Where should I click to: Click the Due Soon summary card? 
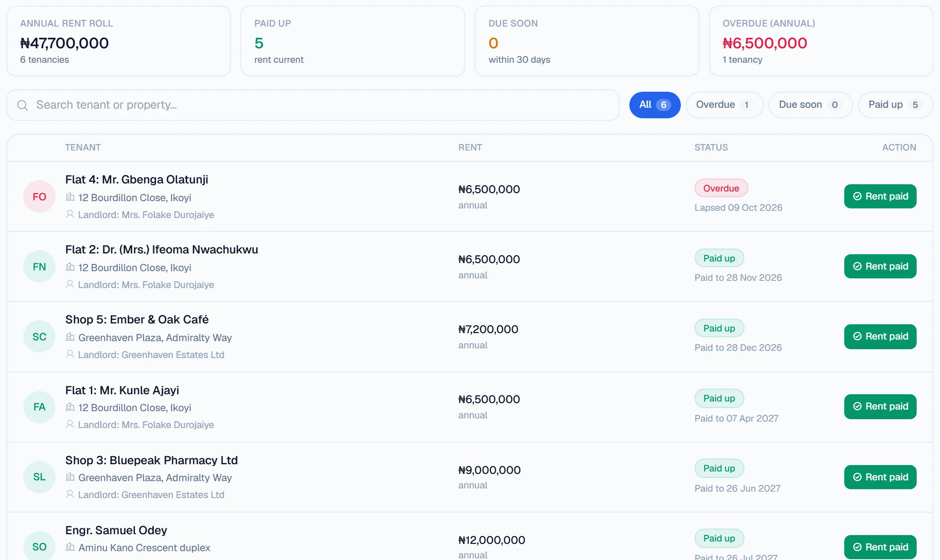click(x=587, y=41)
